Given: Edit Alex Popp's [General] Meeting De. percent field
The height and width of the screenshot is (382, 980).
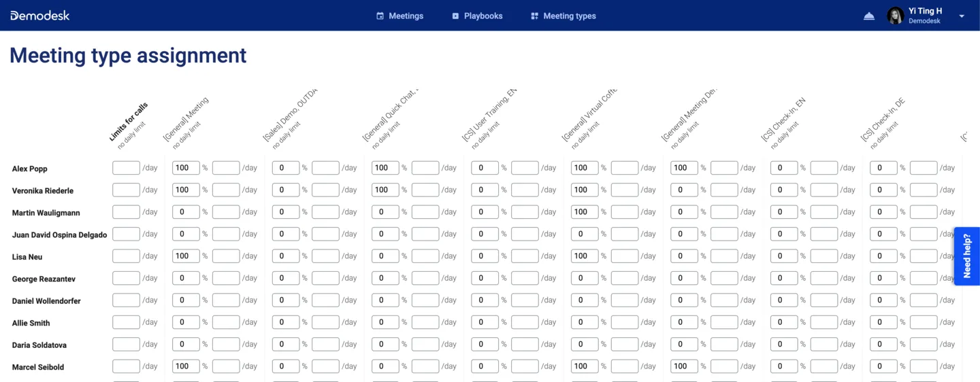Looking at the screenshot, I should click(x=684, y=168).
